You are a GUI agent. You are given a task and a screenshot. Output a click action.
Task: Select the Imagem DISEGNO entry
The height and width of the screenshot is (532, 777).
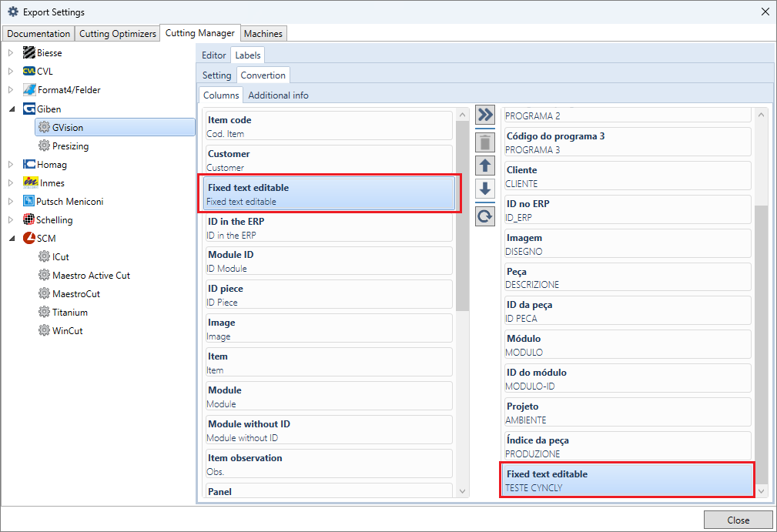click(628, 244)
